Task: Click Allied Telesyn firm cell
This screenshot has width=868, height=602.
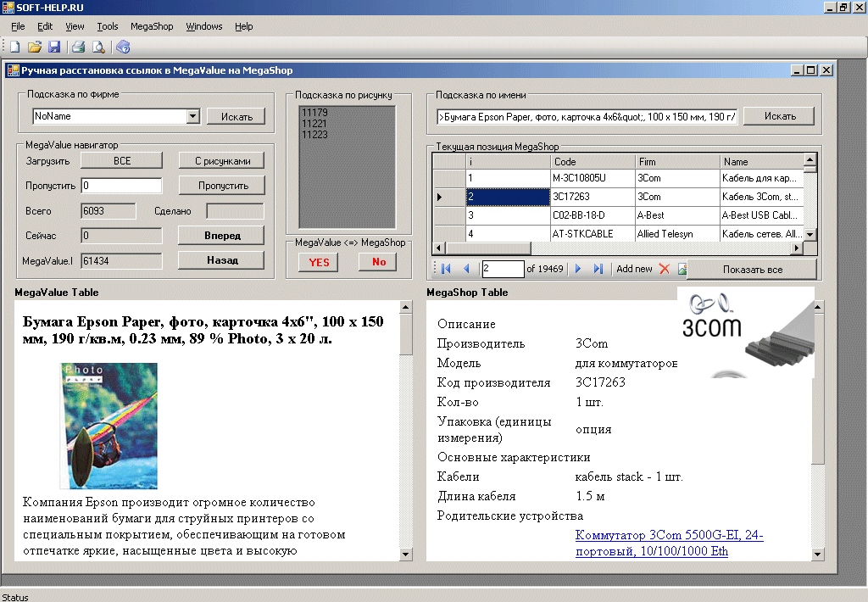Action: tap(677, 234)
